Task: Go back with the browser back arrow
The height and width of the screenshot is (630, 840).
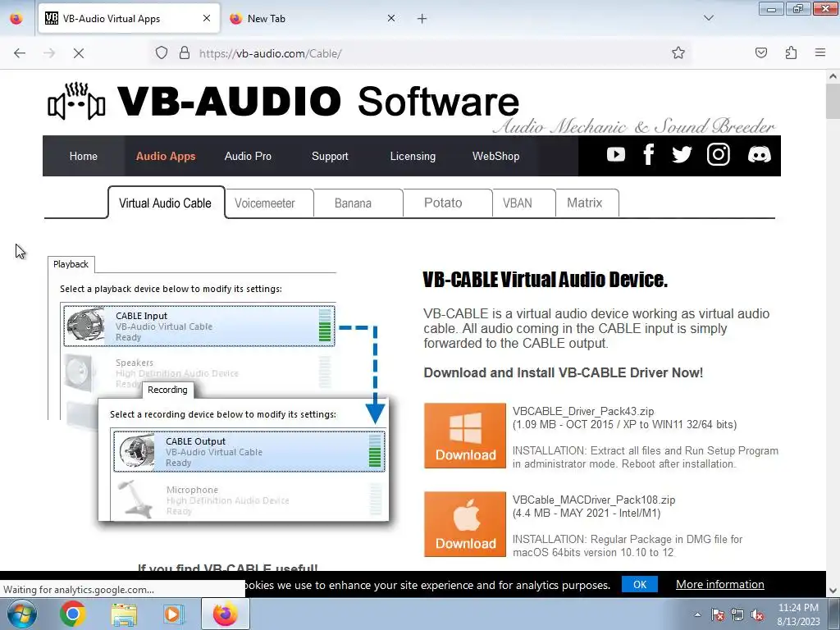Action: pyautogui.click(x=20, y=53)
